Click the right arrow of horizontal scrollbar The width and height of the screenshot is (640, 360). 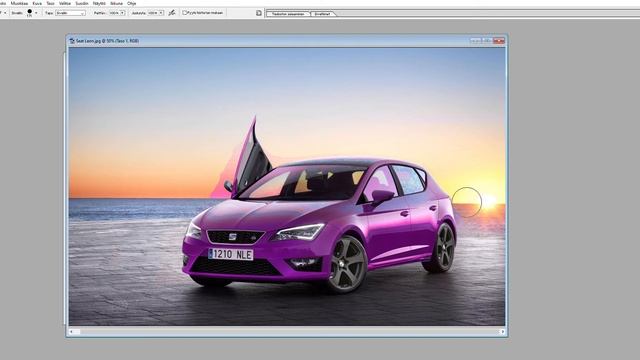(502, 332)
